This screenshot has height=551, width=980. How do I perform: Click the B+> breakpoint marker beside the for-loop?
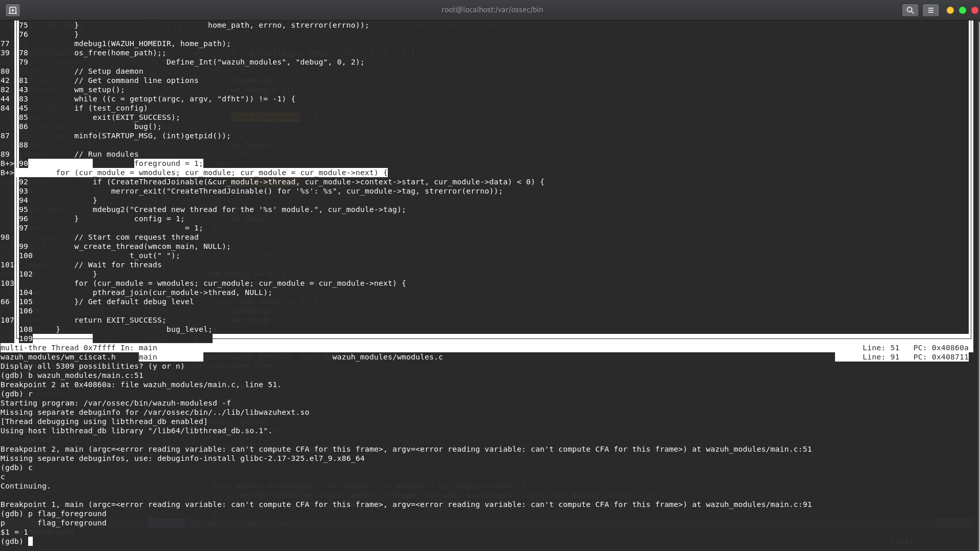(6, 173)
